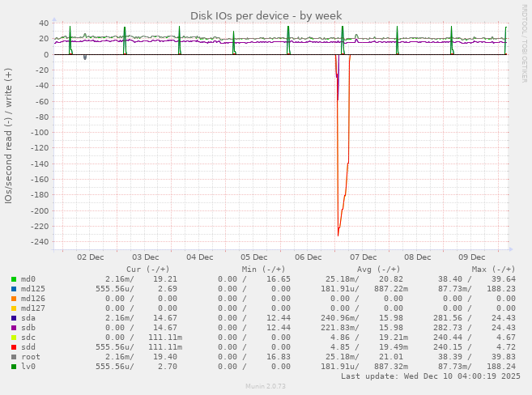Click sdc max read value '240.44'

448,338
